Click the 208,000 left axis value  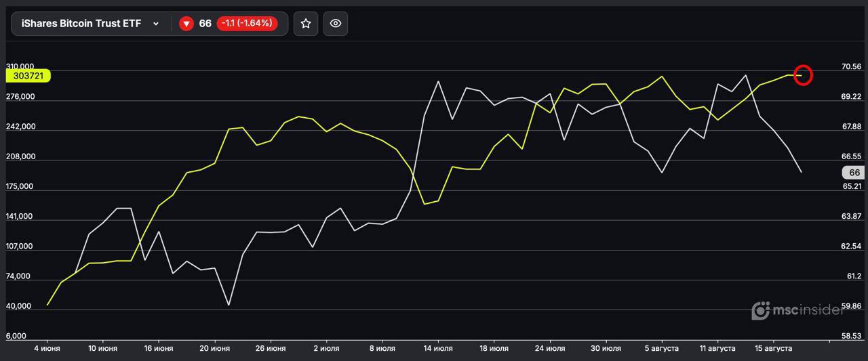tap(21, 156)
